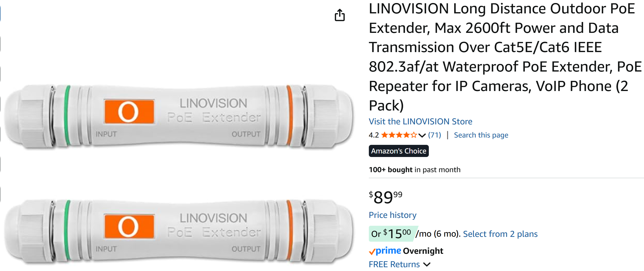
Task: Open the Price history link
Action: (392, 215)
